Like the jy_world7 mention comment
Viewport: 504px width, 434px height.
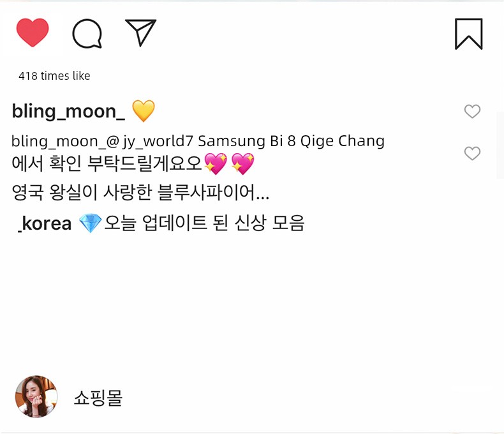[x=472, y=153]
